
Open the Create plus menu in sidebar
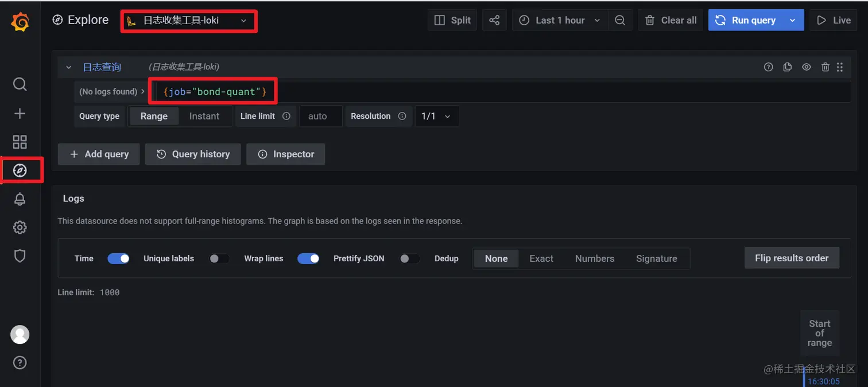tap(20, 113)
